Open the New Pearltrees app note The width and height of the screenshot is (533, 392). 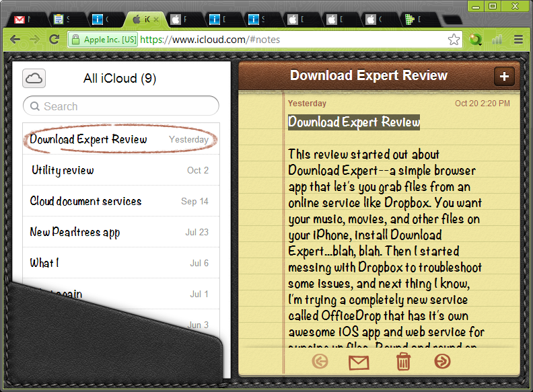[121, 232]
